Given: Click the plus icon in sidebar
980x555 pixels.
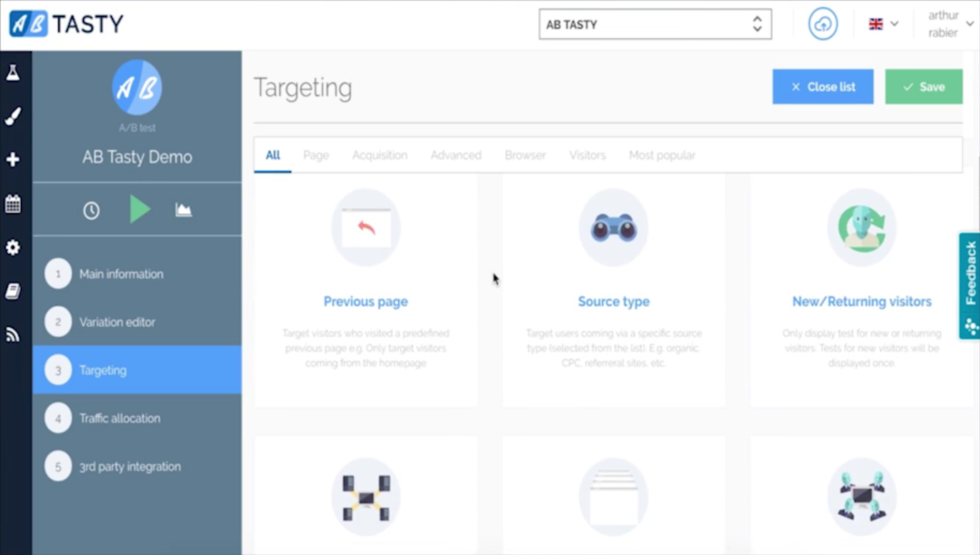Looking at the screenshot, I should click(13, 159).
